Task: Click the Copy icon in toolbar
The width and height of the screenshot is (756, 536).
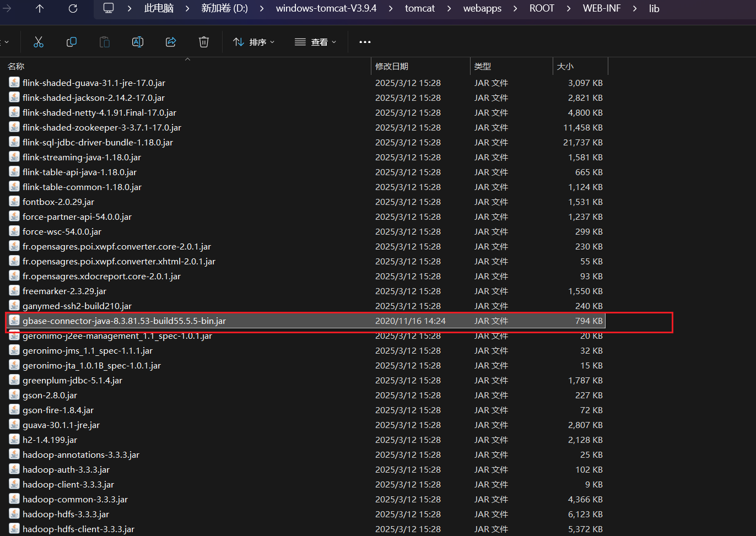Action: [72, 42]
